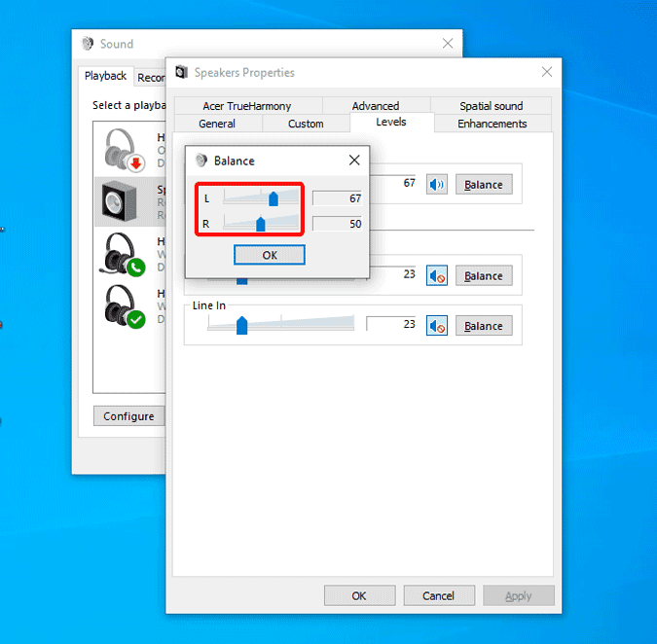Unmute the Line In speaker icon
The image size is (657, 644).
(x=437, y=326)
